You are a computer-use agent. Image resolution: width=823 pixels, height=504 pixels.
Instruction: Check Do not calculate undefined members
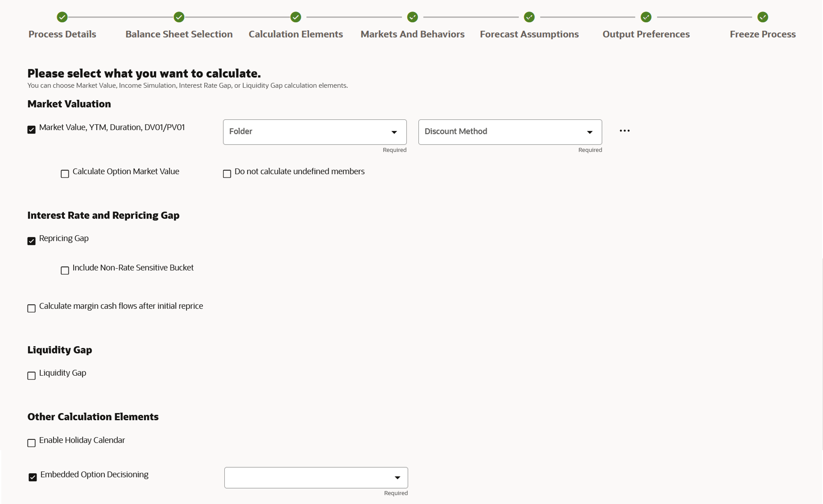pos(227,174)
